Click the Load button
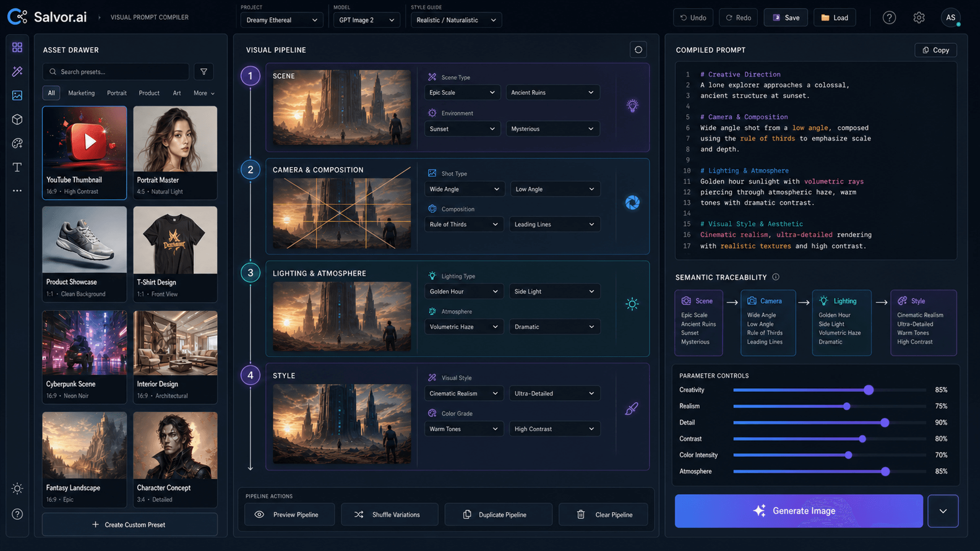This screenshot has height=551, width=980. 835,18
